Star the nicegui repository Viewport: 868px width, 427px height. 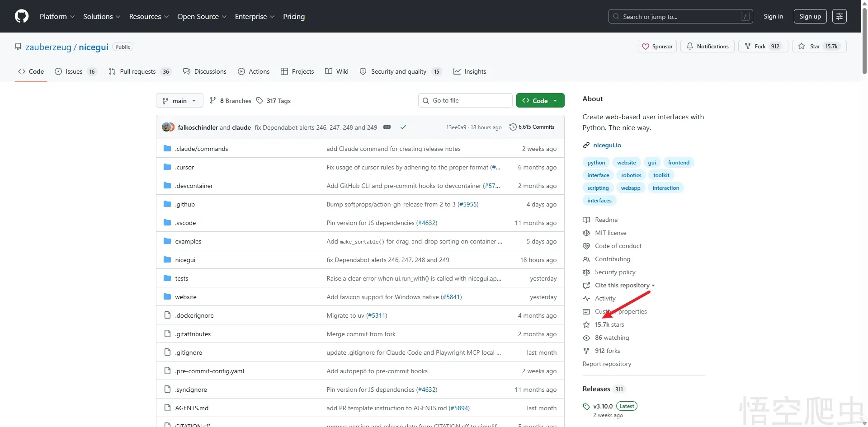pyautogui.click(x=819, y=47)
